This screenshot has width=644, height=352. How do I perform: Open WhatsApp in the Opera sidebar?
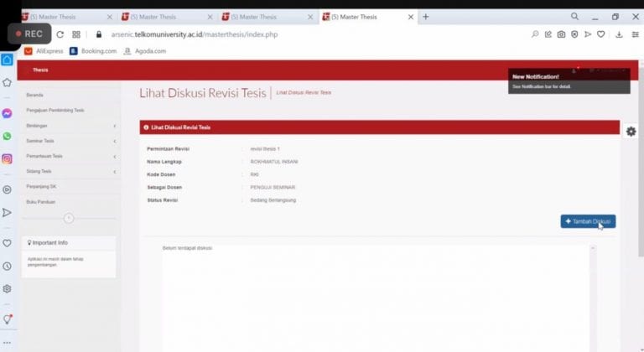click(7, 136)
